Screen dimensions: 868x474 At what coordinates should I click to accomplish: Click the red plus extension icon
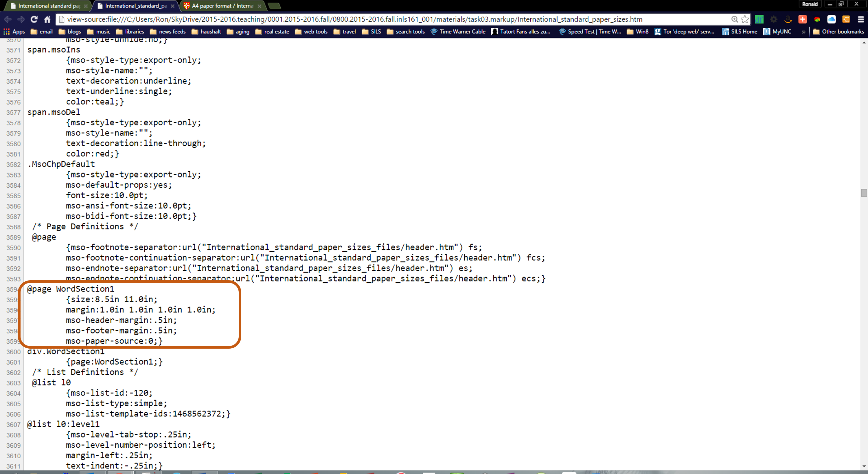[803, 19]
